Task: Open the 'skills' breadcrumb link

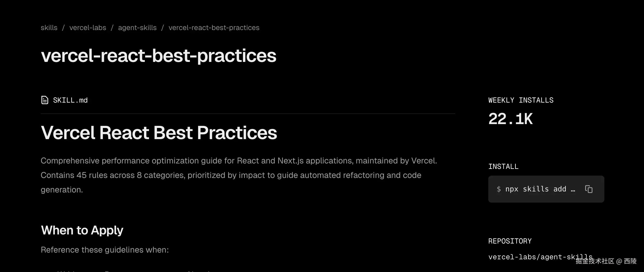Action: [x=49, y=28]
